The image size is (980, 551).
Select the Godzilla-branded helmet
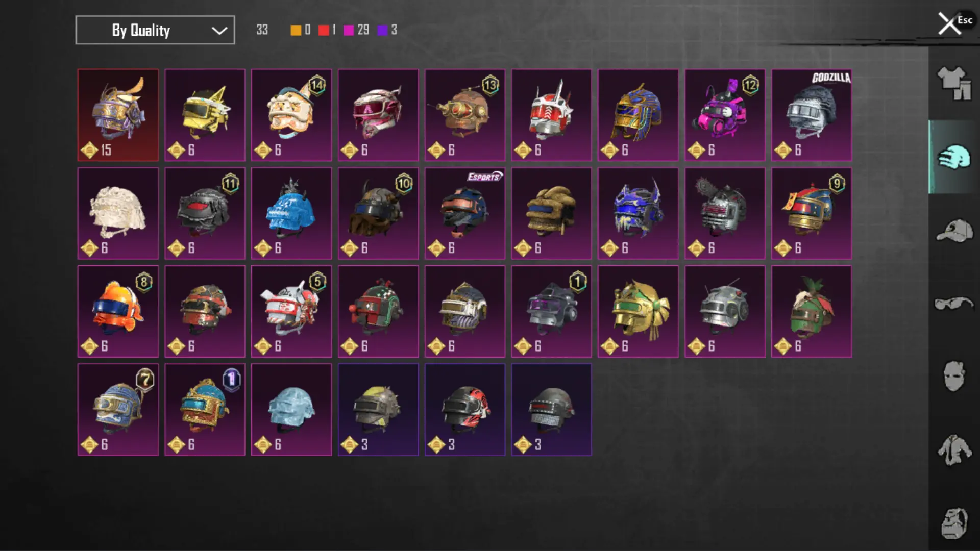point(812,115)
